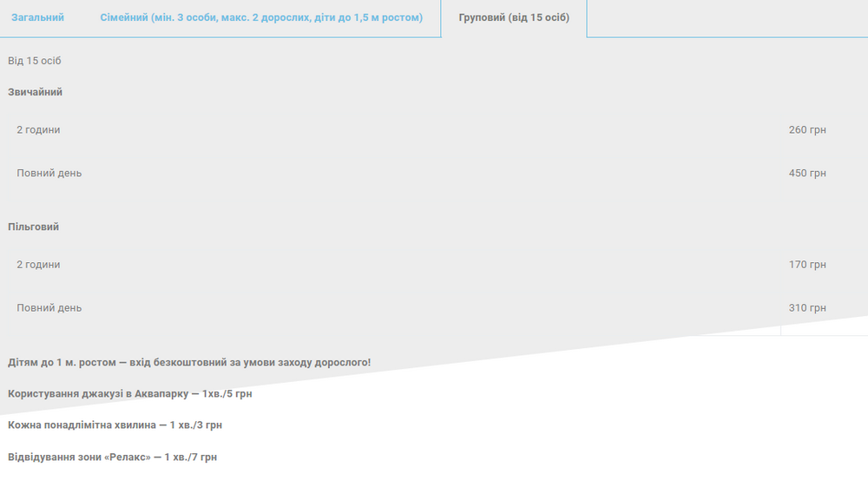The height and width of the screenshot is (487, 868).
Task: Click the 'Користування джакузі в Аквапарку' line
Action: (97, 394)
